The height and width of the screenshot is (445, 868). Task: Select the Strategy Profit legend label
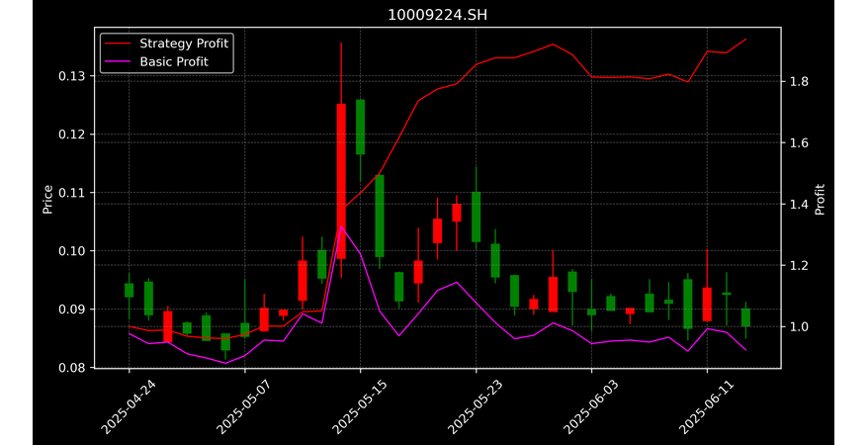pos(184,44)
